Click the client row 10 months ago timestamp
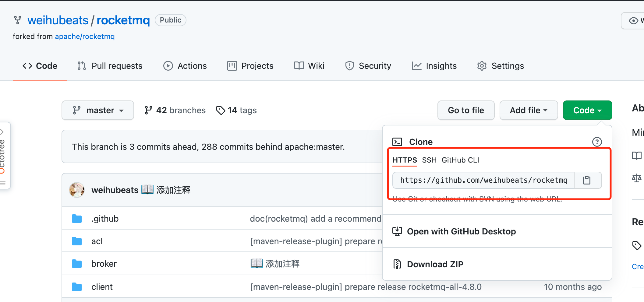644x302 pixels. coord(573,287)
